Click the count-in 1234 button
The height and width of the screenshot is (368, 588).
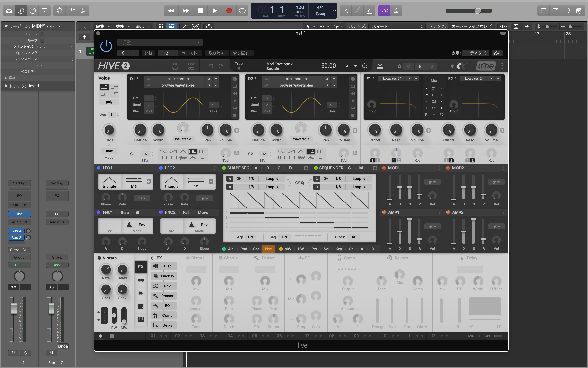coord(384,11)
